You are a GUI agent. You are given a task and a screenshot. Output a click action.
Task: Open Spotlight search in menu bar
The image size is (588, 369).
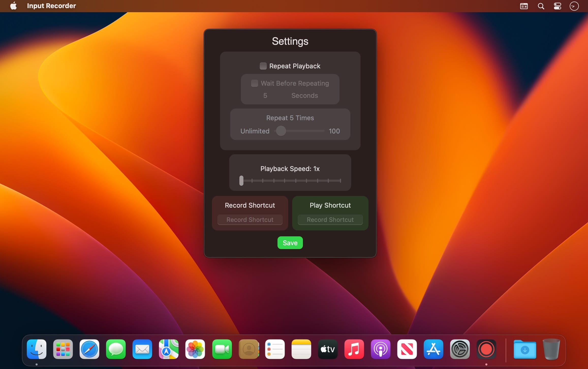click(x=541, y=6)
